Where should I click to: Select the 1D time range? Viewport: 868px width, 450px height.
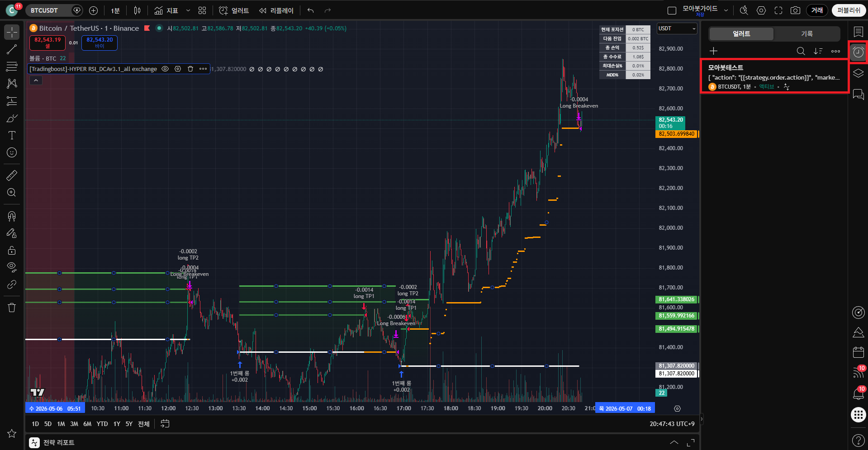point(35,424)
